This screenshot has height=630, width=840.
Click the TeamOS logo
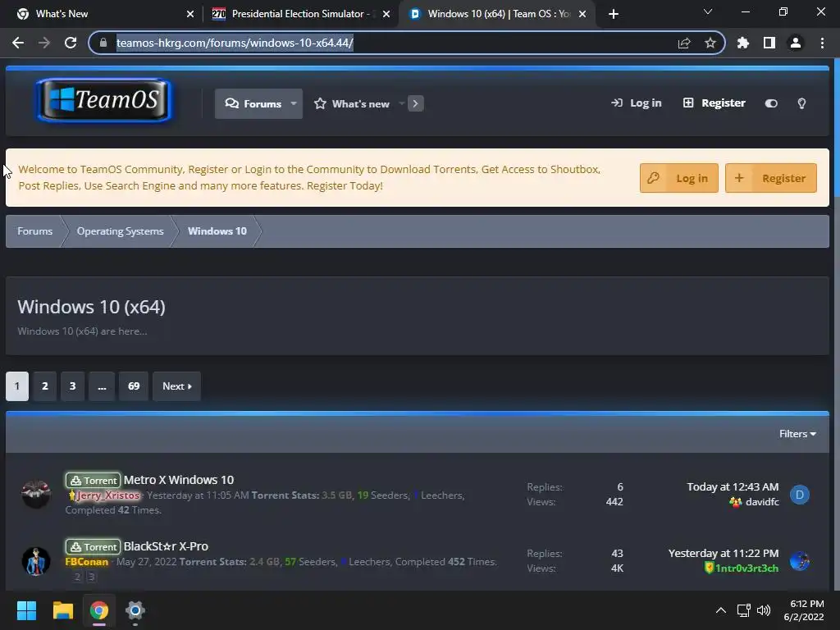105,100
